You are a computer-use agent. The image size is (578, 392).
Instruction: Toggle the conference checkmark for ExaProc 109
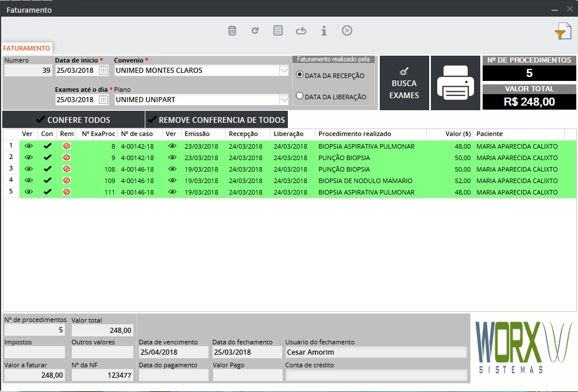tap(48, 180)
